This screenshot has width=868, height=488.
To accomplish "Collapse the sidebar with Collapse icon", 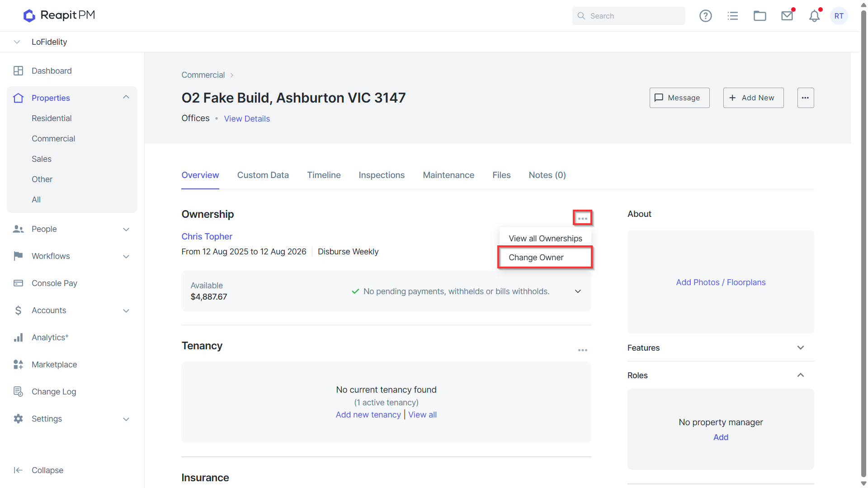I will click(x=18, y=470).
